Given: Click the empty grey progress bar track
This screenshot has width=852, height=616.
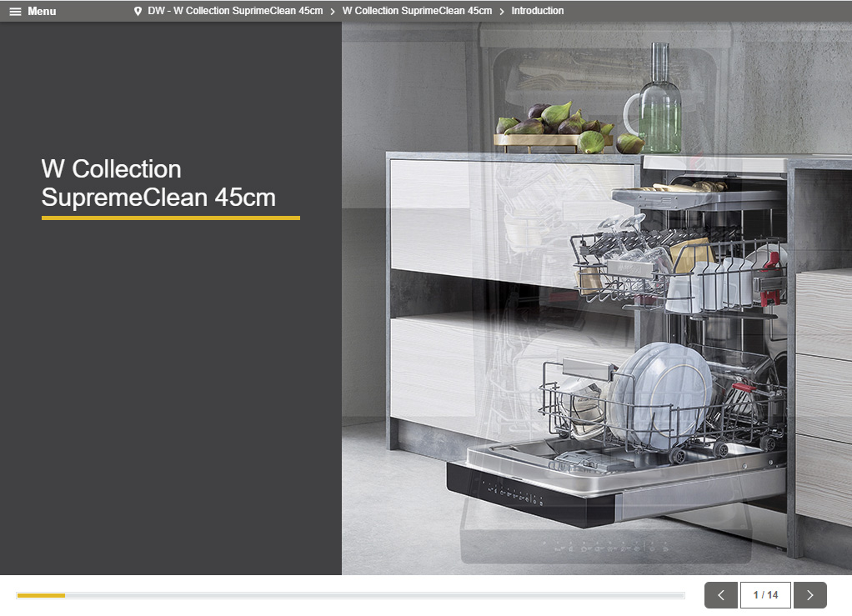Looking at the screenshot, I should (375, 595).
